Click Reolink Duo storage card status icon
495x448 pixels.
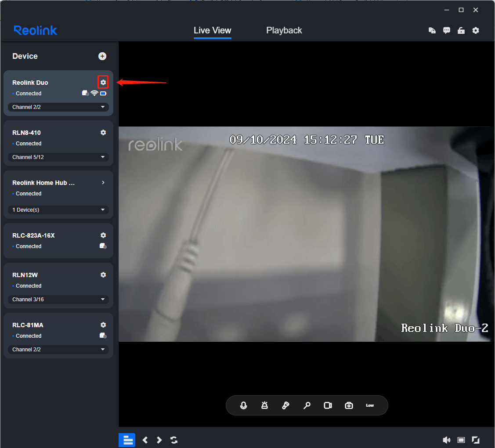click(85, 93)
